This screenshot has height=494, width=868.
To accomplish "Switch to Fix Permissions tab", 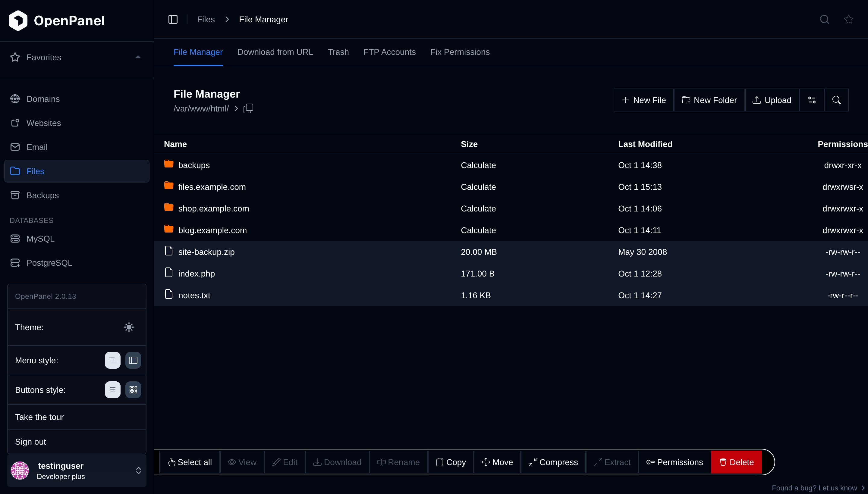I will coord(460,52).
